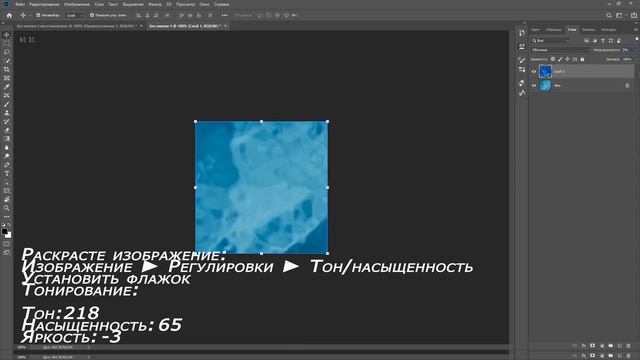The image size is (640, 360).
Task: Click the type layer filter icon
Action: [603, 40]
